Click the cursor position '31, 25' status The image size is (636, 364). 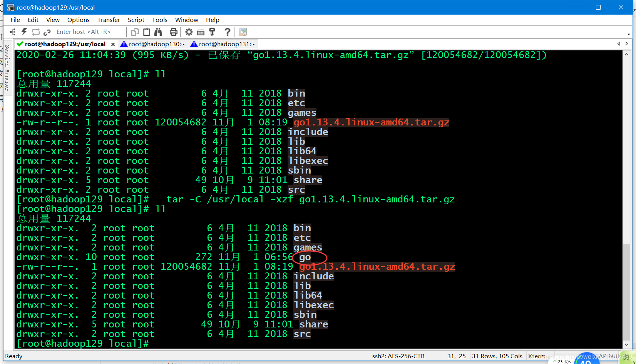tap(457, 356)
